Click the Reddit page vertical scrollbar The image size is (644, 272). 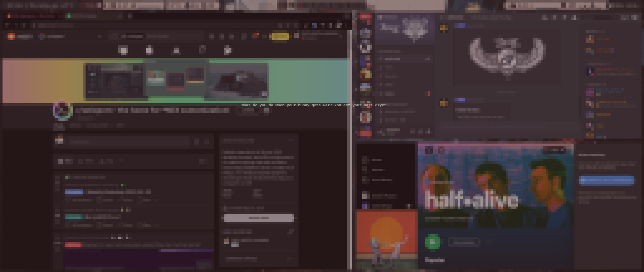pyautogui.click(x=349, y=150)
